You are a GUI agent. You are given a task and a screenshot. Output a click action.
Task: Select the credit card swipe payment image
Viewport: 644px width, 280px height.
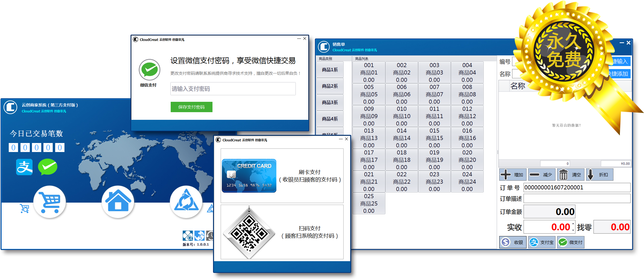(249, 176)
